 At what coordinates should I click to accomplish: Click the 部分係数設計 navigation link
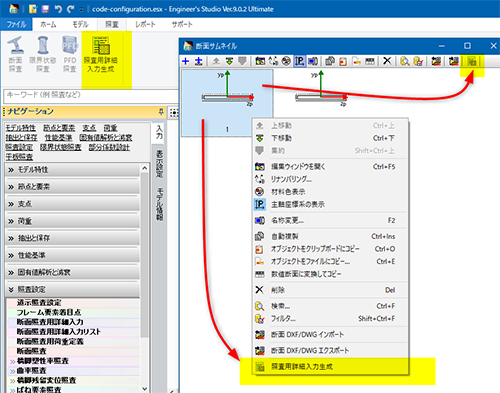[x=109, y=147]
